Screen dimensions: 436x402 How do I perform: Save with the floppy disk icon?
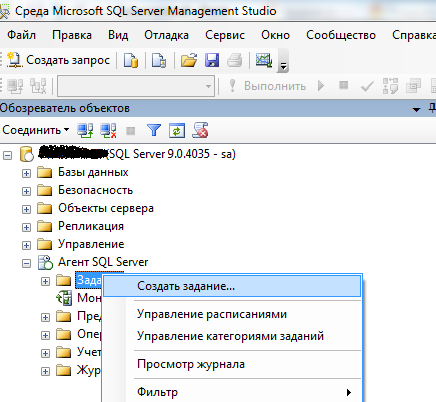pos(212,61)
